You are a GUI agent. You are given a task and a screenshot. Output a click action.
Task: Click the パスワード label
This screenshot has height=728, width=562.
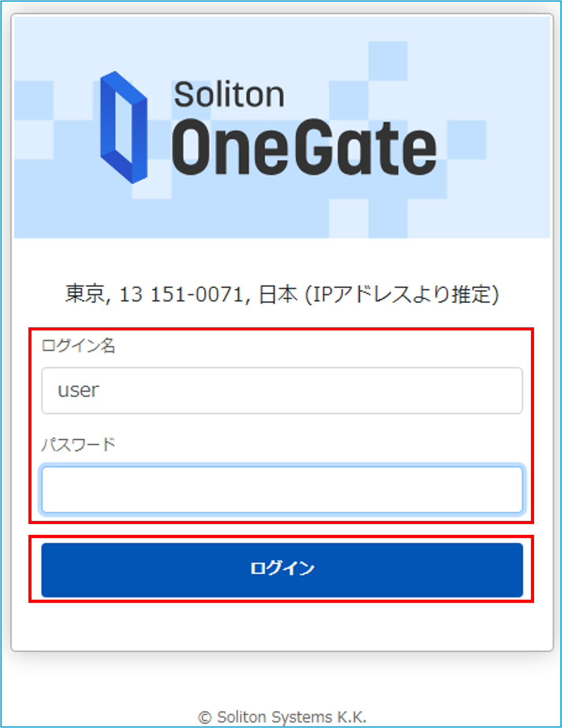(x=78, y=445)
